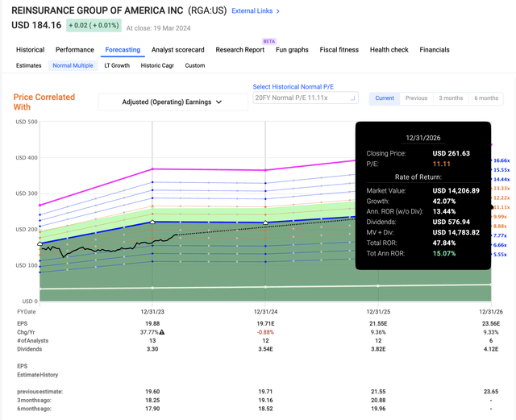516x420 pixels.
Task: Click the orange 11.11x normal P/E label
Action: pyautogui.click(x=501, y=207)
